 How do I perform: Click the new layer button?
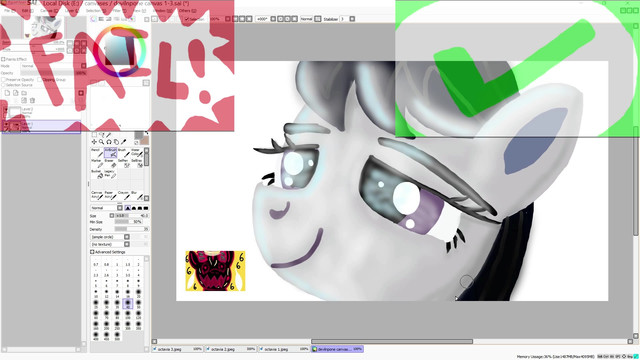tap(7, 93)
